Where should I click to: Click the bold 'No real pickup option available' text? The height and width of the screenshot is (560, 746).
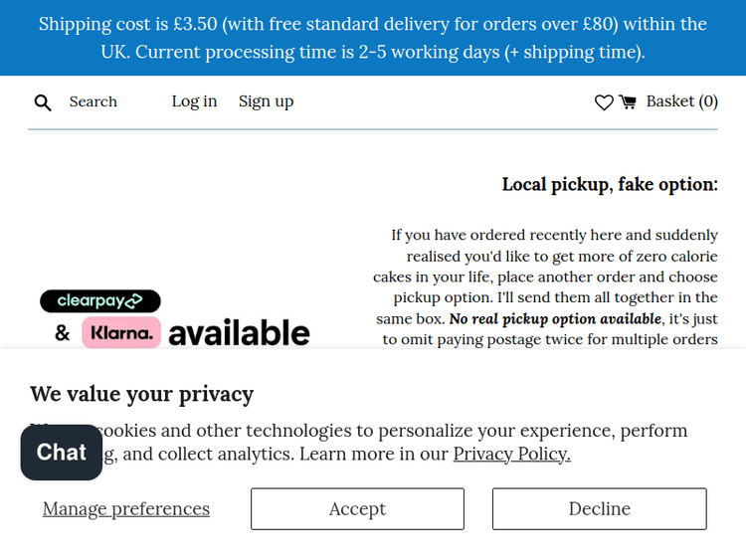point(555,318)
